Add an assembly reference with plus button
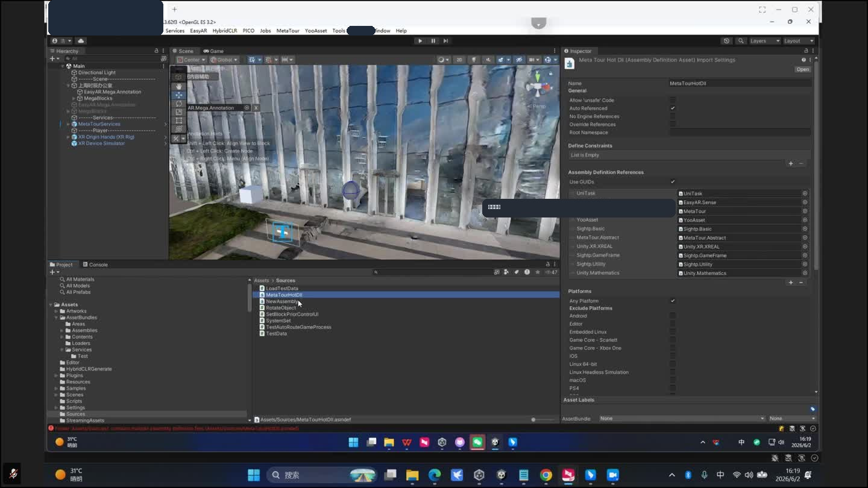This screenshot has height=488, width=868. point(791,282)
